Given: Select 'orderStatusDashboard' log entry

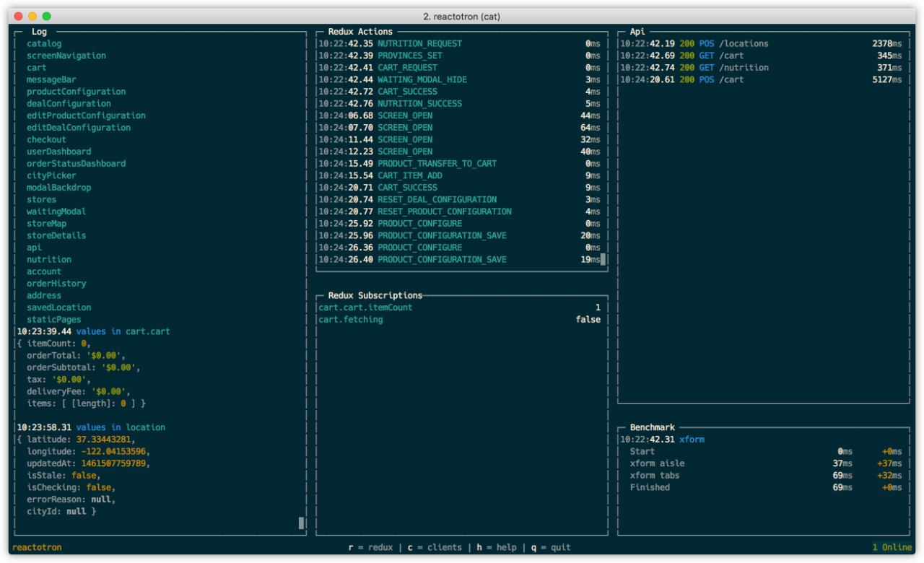Looking at the screenshot, I should [77, 164].
